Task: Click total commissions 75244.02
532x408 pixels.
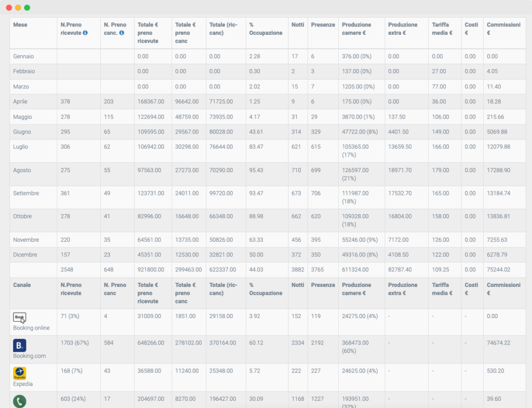Action: [498, 270]
